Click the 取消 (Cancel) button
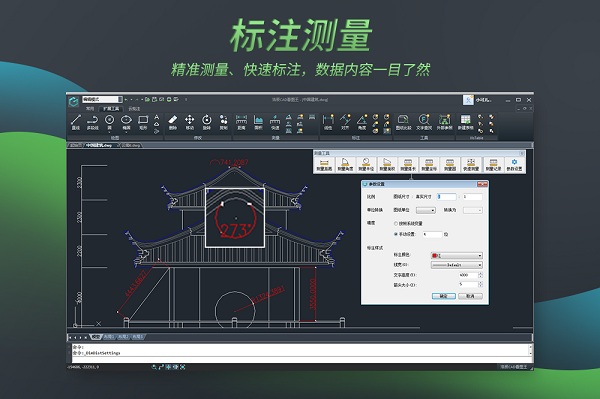The image size is (600, 399). coord(470,296)
